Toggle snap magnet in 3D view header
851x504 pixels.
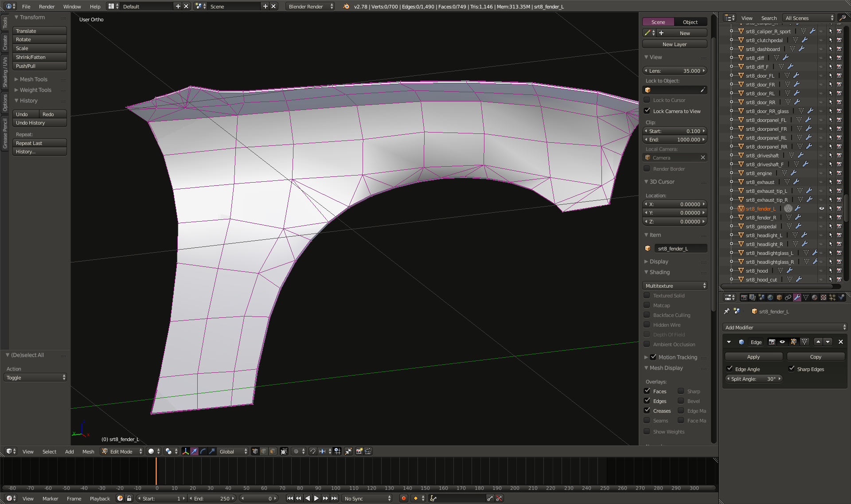[x=313, y=451]
